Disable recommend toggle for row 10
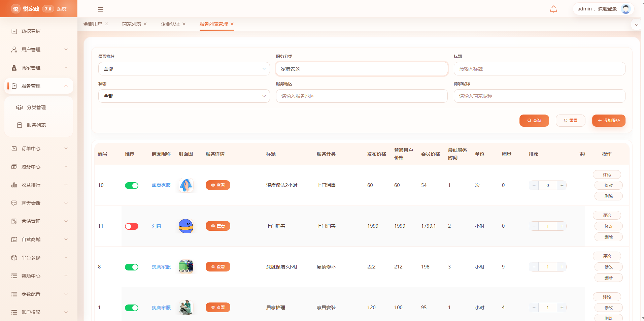This screenshot has height=321, width=644. (x=132, y=186)
